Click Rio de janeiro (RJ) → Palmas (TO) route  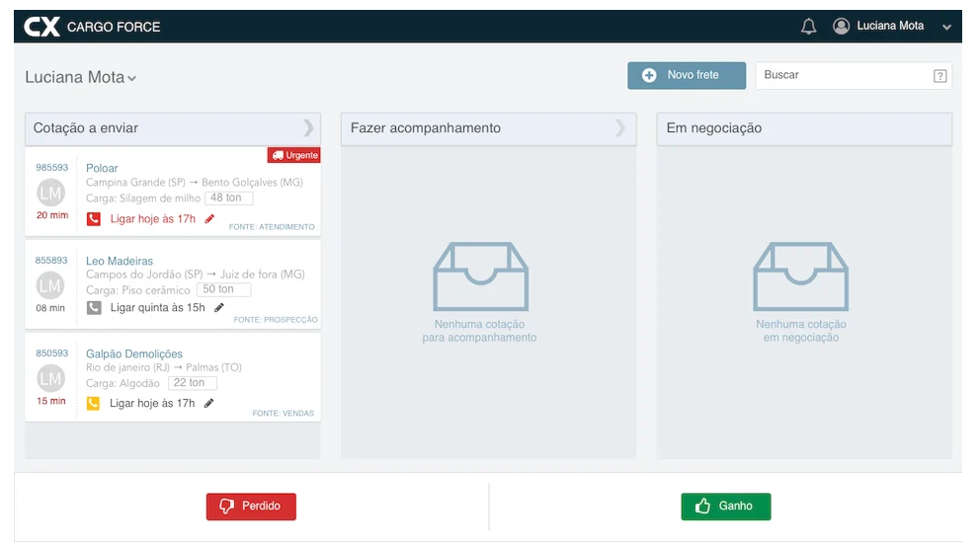164,367
